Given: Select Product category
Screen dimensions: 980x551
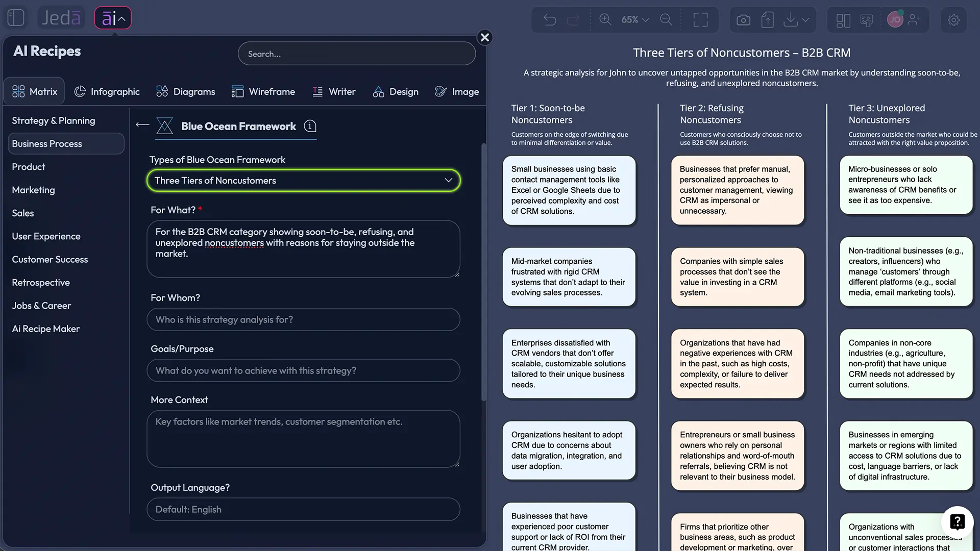Looking at the screenshot, I should coord(29,167).
